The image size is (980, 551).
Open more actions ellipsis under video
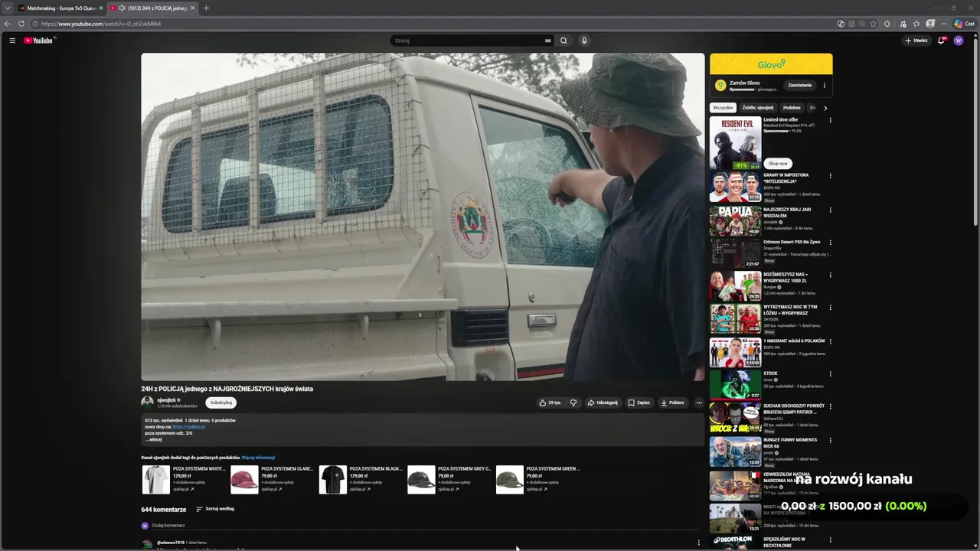698,403
